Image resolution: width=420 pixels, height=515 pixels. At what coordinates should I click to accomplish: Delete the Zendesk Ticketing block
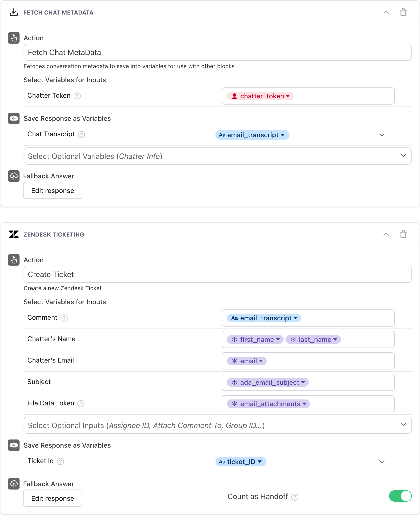[x=403, y=234]
